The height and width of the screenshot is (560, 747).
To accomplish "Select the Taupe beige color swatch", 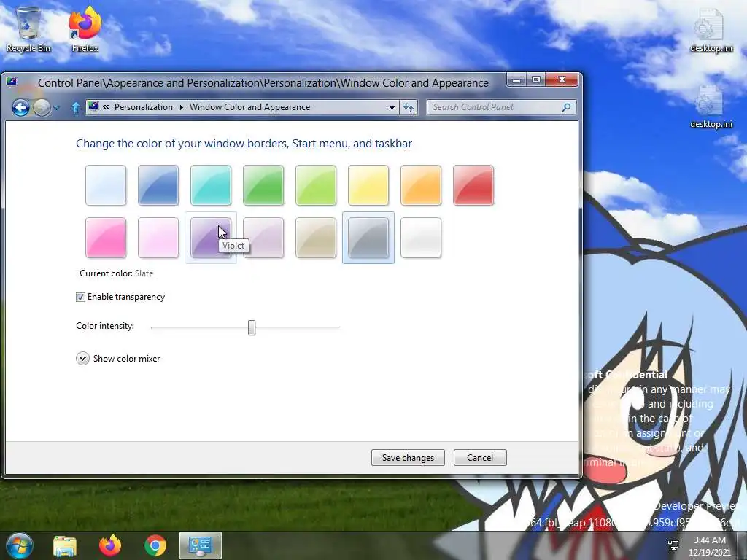I will click(316, 238).
